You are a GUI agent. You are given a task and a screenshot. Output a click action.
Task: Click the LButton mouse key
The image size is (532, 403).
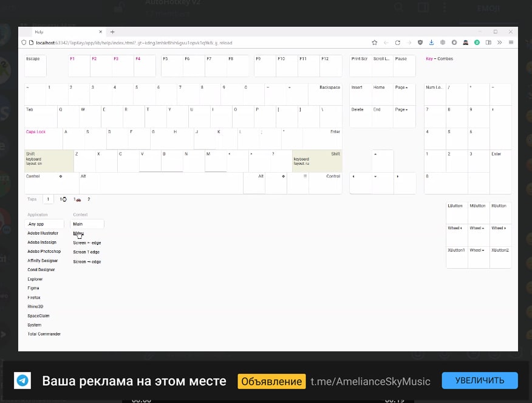click(x=457, y=213)
